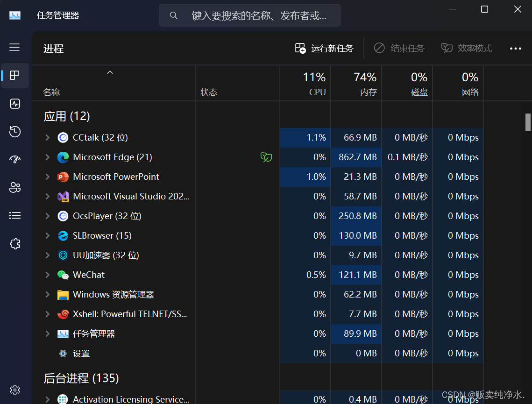Expand the Activation Licensing Service group
This screenshot has width=532, height=404.
pyautogui.click(x=48, y=399)
